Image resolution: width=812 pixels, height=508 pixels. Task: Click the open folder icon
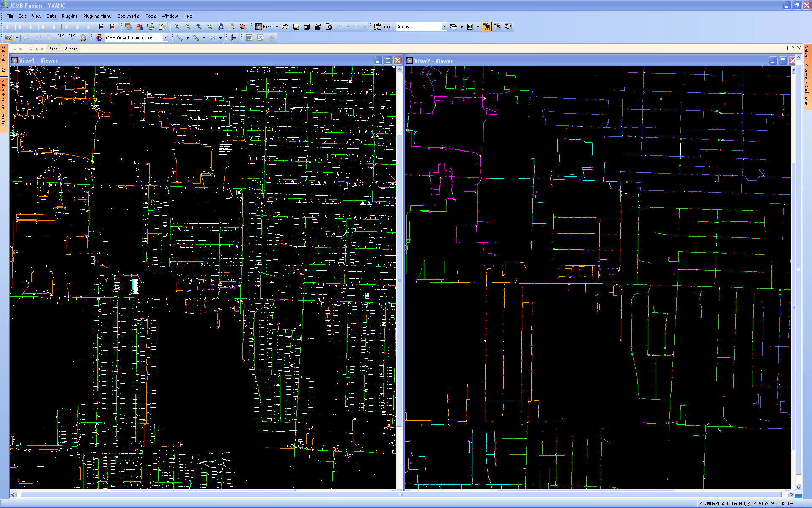[285, 27]
